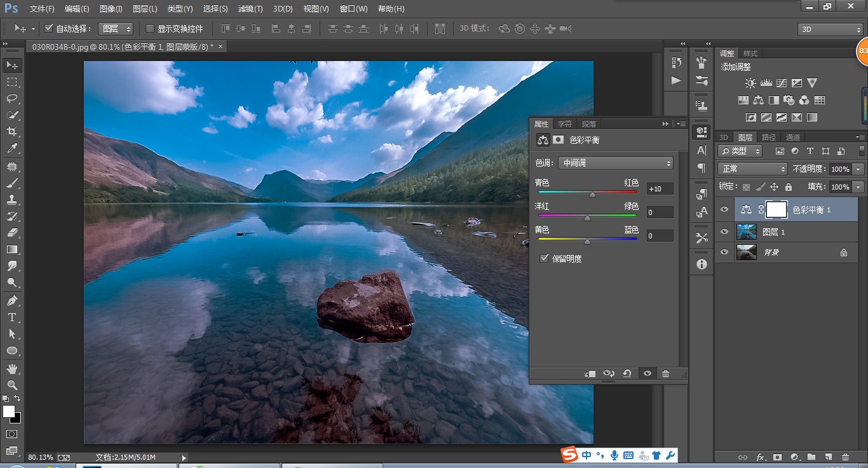Select the 色彩平衡 1 layer mask thumbnail
This screenshot has height=468, width=868.
coord(776,209)
